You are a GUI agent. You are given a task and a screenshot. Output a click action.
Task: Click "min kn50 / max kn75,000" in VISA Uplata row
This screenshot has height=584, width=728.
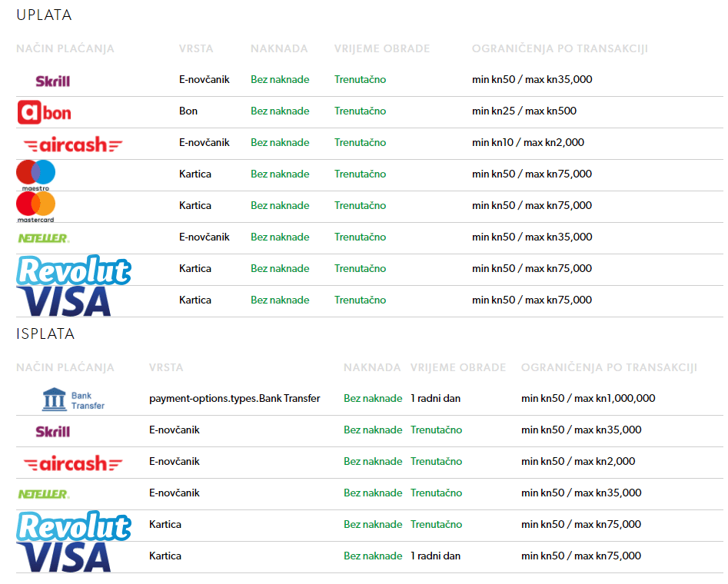point(532,300)
